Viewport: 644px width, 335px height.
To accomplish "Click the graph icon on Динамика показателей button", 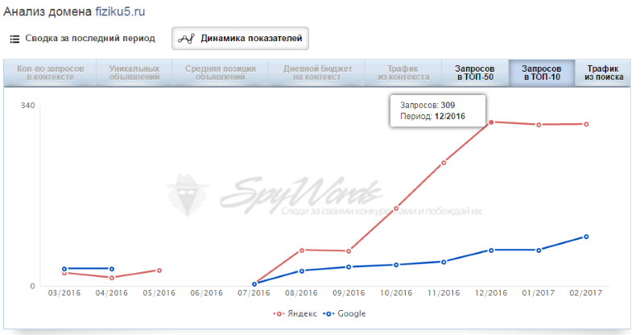I will [x=187, y=39].
